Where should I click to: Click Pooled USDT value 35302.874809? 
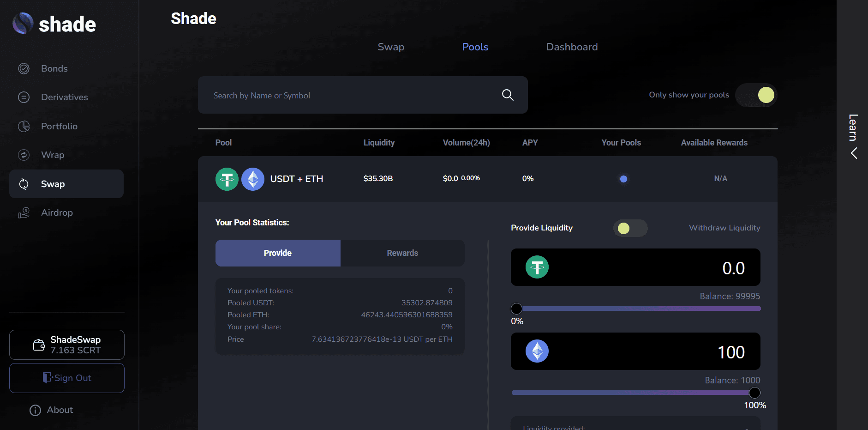[427, 303]
